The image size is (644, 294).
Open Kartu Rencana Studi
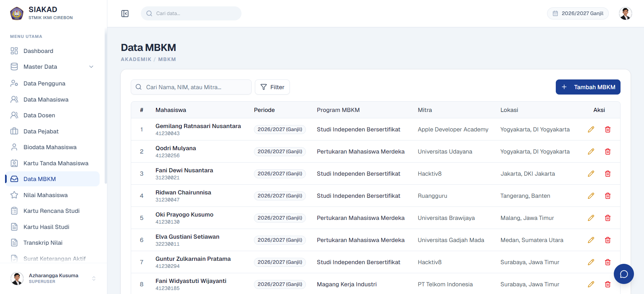coord(53,211)
